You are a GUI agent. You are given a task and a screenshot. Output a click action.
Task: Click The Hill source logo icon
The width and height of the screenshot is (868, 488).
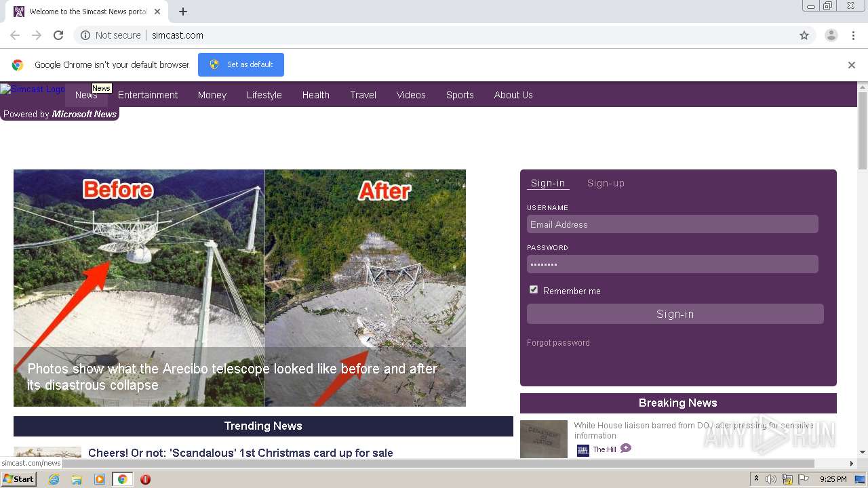(583, 450)
